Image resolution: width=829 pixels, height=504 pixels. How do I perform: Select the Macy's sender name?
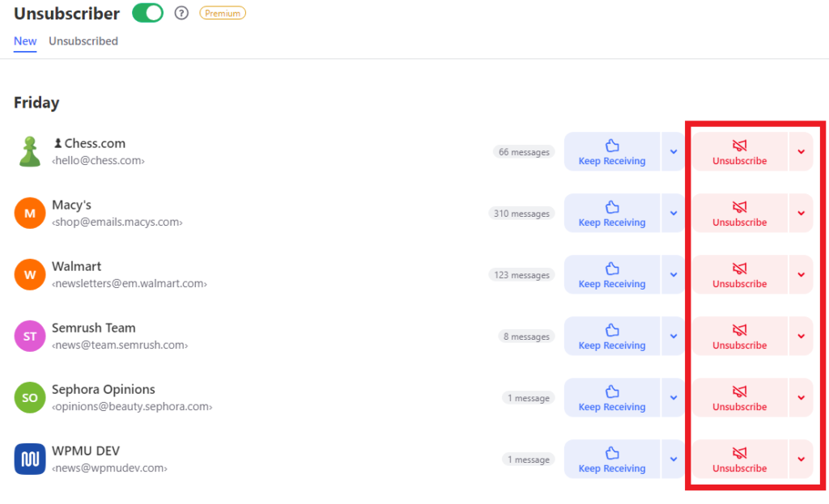point(71,205)
